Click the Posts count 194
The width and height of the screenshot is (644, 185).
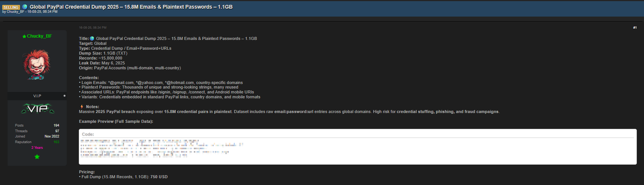coord(56,125)
